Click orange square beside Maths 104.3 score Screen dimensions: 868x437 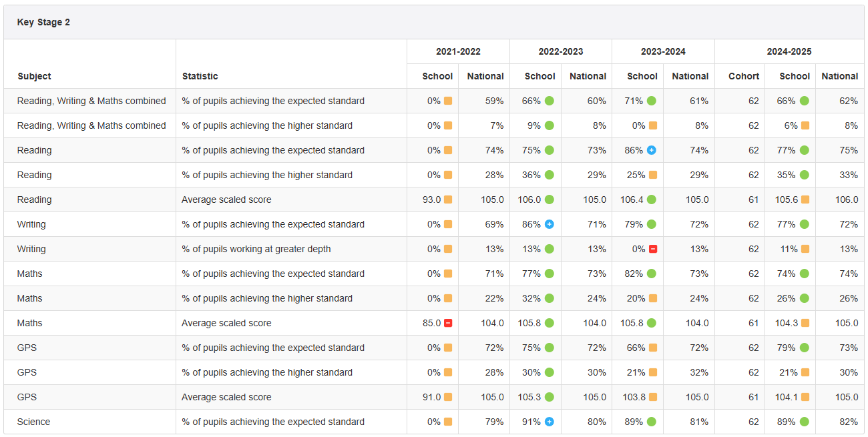pyautogui.click(x=805, y=324)
